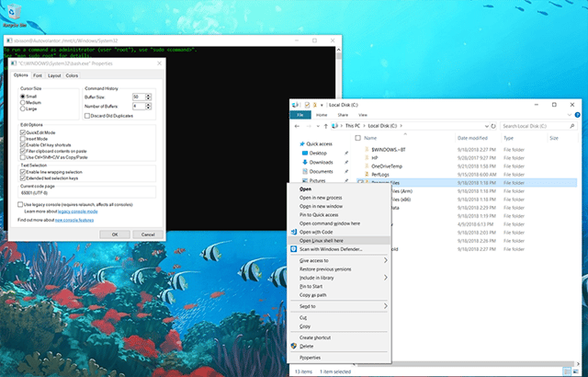Open Explorer help with the blue question icon
588x377 pixels.
578,115
